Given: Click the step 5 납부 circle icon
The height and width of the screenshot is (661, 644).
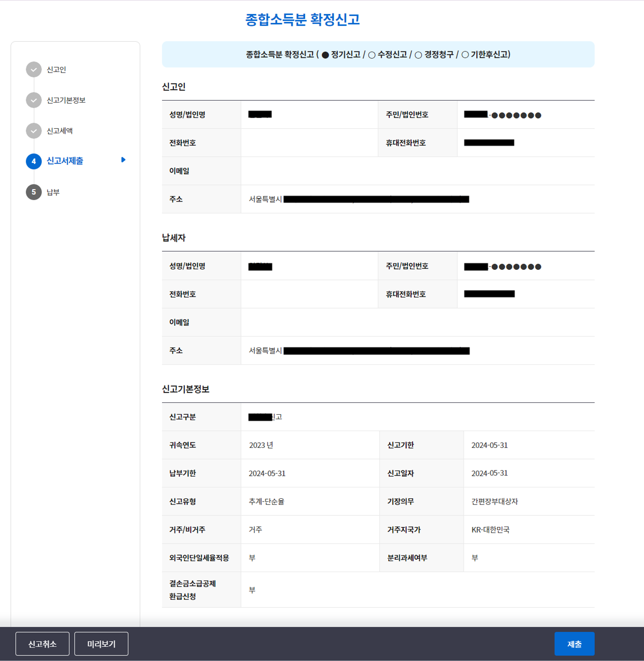Looking at the screenshot, I should click(x=34, y=192).
